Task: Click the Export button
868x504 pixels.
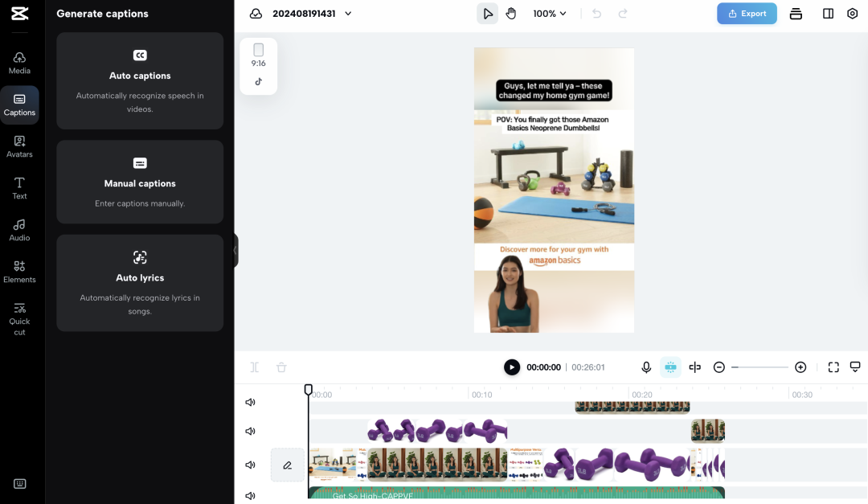Action: [747, 14]
